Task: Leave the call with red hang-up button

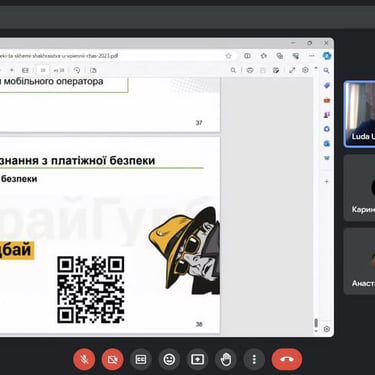Action: tap(287, 359)
